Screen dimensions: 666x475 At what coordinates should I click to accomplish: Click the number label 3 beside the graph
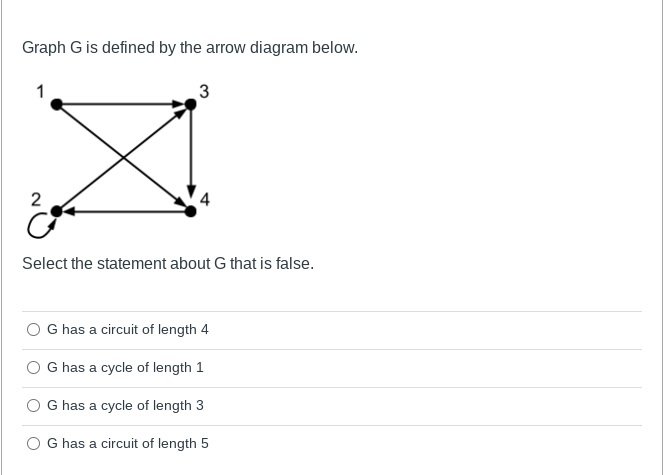pyautogui.click(x=204, y=92)
